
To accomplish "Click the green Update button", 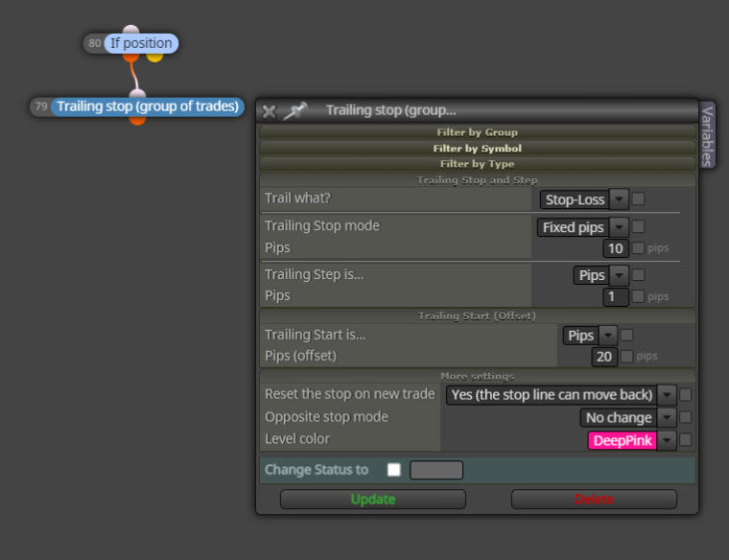I will (373, 500).
